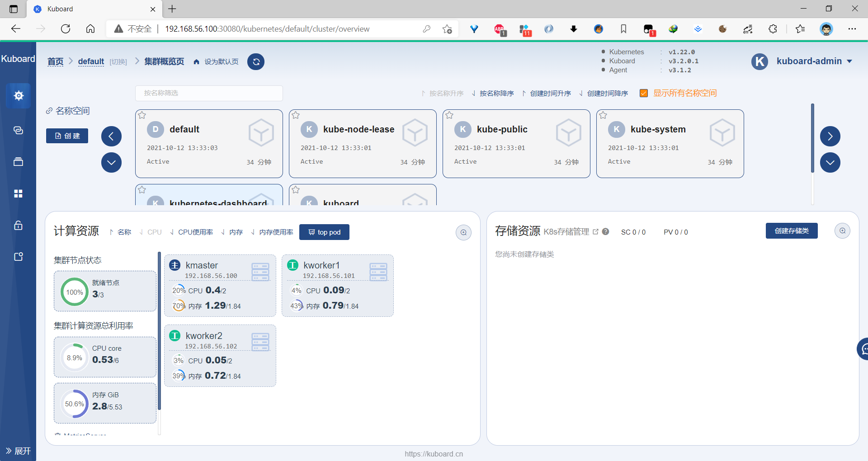Click kmaster master role icon

click(x=175, y=265)
